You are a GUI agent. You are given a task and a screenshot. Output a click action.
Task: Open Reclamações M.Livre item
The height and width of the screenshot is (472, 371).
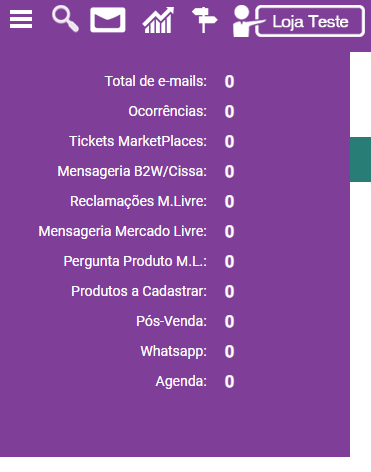point(138,201)
